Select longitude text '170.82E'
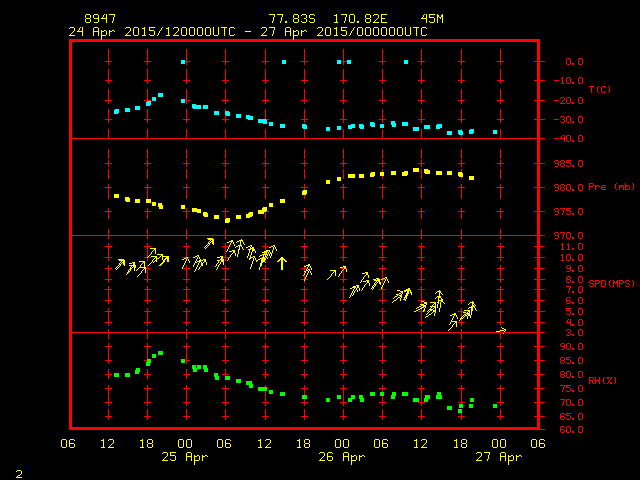The height and width of the screenshot is (480, 640). pyautogui.click(x=360, y=19)
